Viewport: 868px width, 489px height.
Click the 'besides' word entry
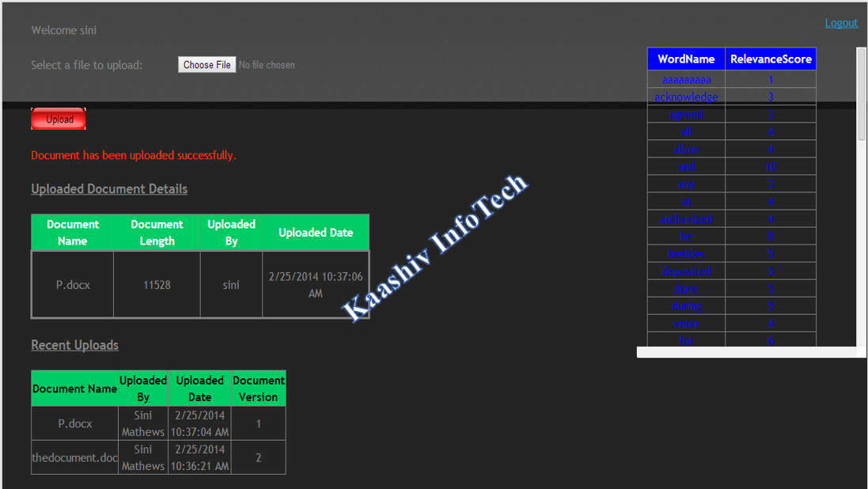(686, 253)
